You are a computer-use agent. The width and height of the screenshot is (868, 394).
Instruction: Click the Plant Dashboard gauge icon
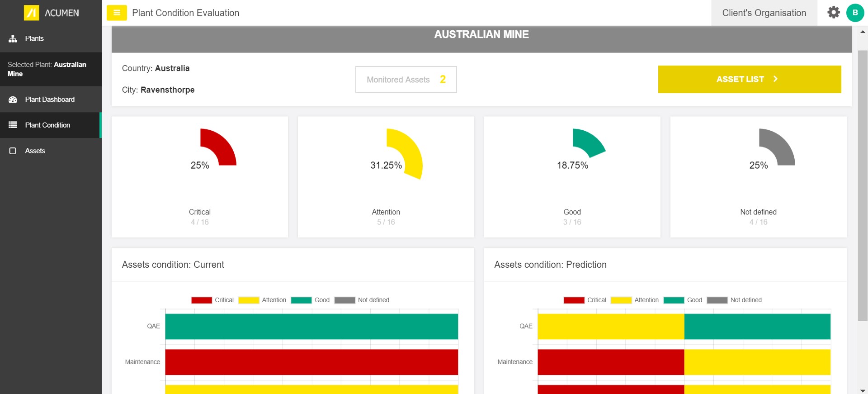click(13, 100)
